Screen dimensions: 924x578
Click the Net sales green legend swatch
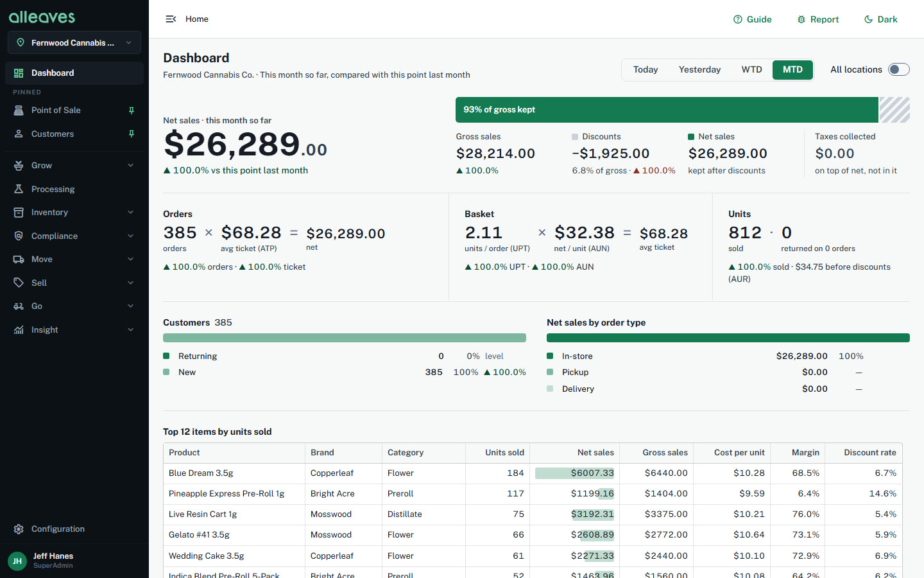[x=691, y=137]
